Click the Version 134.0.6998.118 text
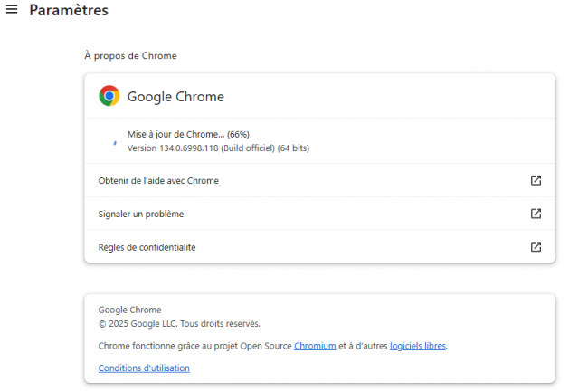The image size is (588, 392). [x=217, y=148]
